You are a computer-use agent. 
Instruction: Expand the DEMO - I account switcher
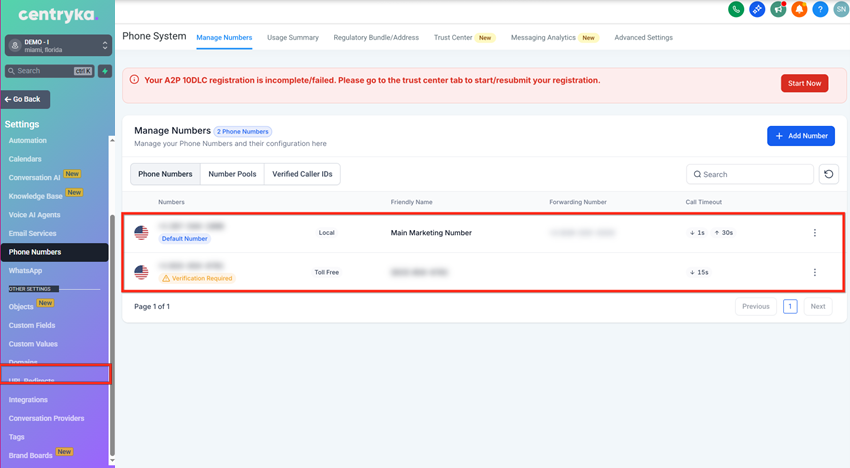(58, 46)
